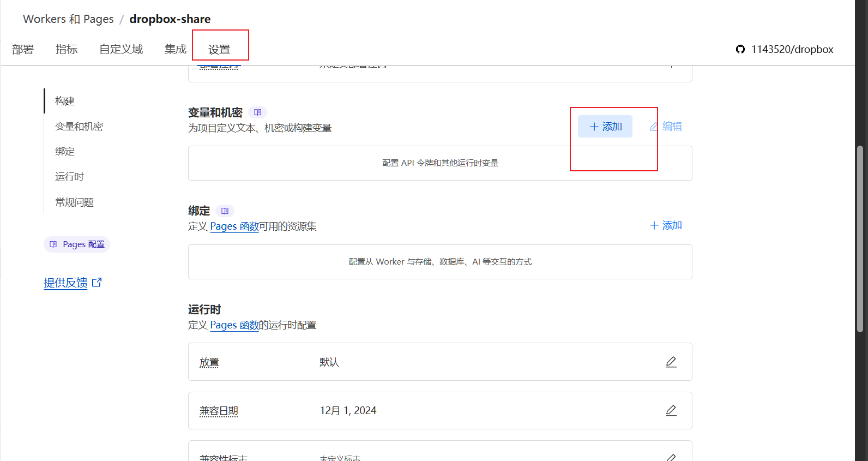This screenshot has width=868, height=461.
Task: Open the 设置 tab
Action: coord(219,50)
